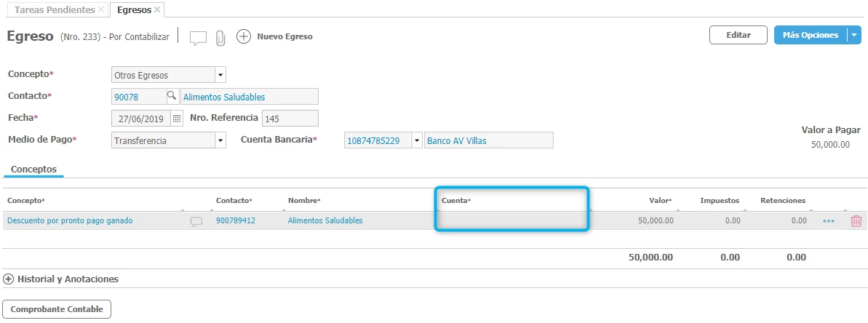The height and width of the screenshot is (323, 868).
Task: Expand Historial y Anotaciones section
Action: pos(9,279)
